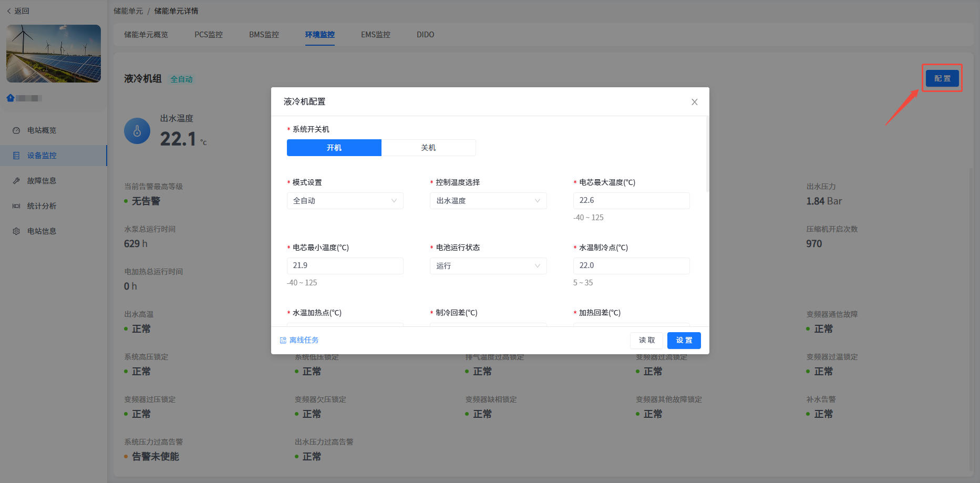The height and width of the screenshot is (483, 980).
Task: Close the 液冷机配置 dialog
Action: tap(694, 102)
